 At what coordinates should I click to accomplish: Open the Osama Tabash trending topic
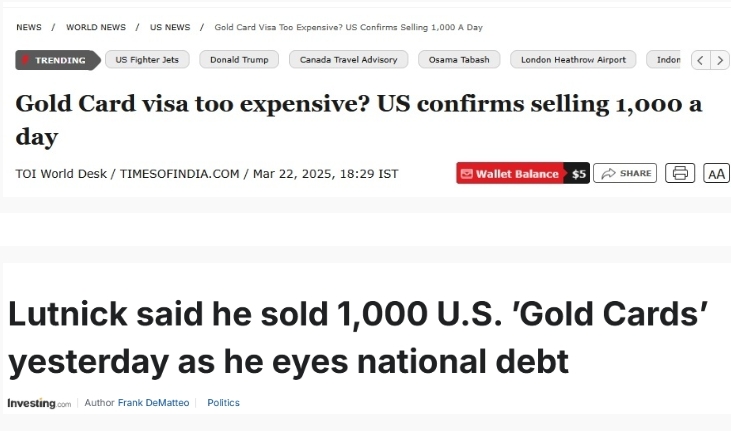(459, 60)
